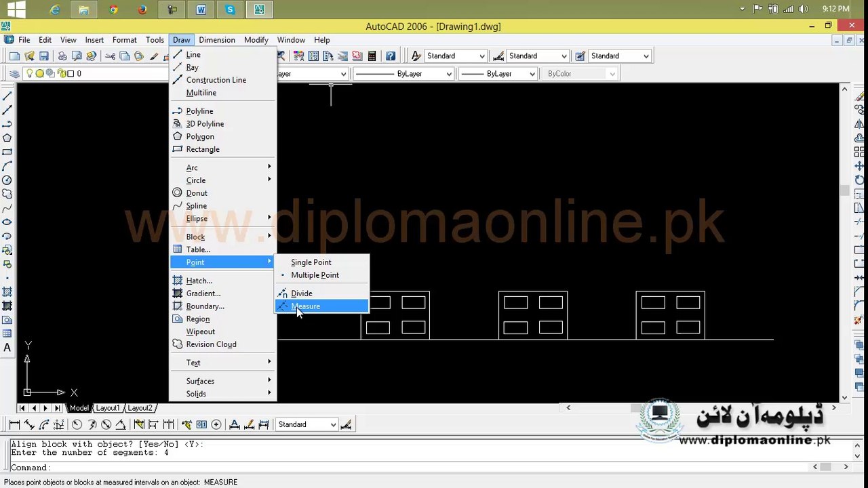Image resolution: width=868 pixels, height=488 pixels.
Task: Open the Standard dropdown in the Dimension toolbar
Action: coord(307,425)
